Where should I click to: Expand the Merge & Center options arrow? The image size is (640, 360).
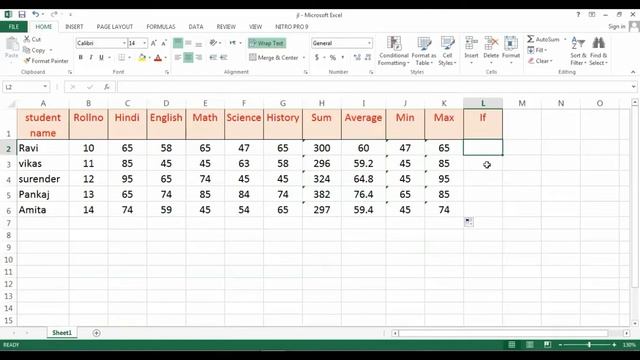pyautogui.click(x=304, y=58)
